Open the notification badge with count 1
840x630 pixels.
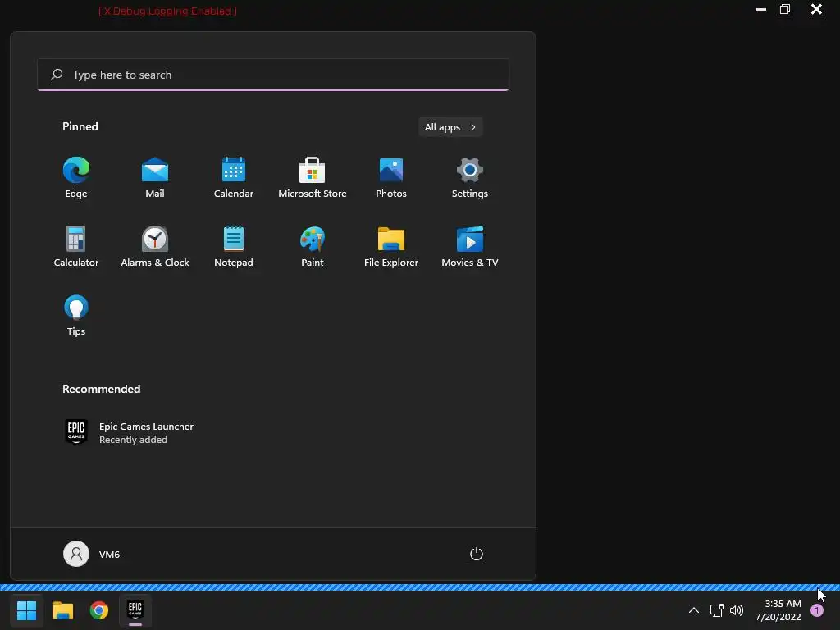point(817,610)
